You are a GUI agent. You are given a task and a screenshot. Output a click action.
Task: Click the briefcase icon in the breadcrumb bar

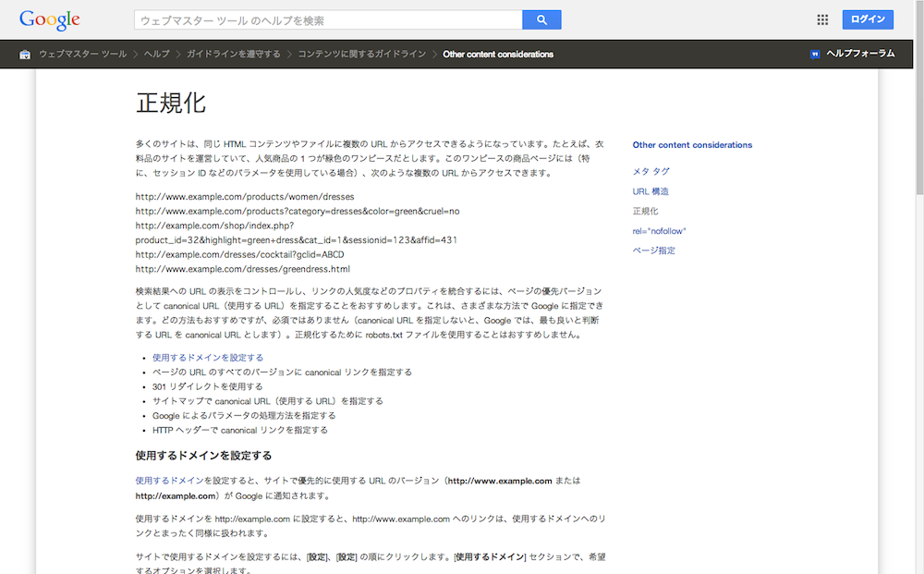[x=25, y=55]
